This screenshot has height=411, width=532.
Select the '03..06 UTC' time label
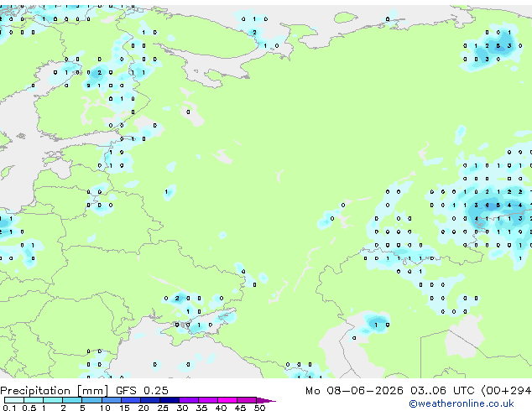click(442, 391)
